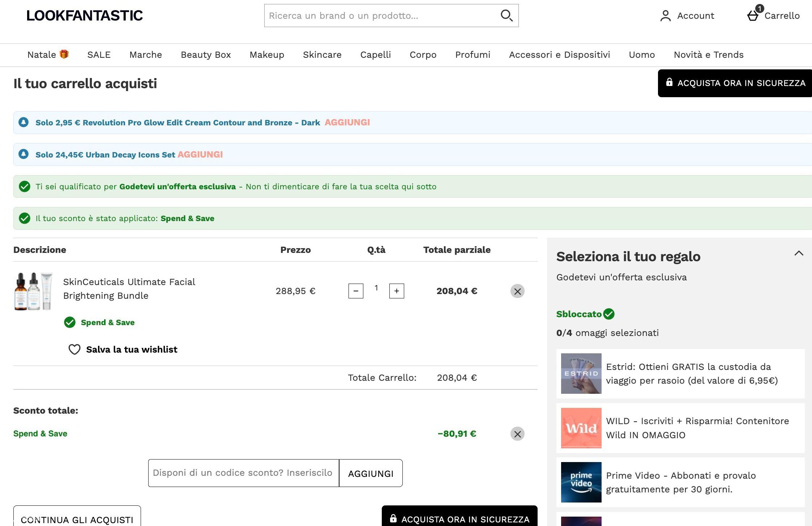Image resolution: width=812 pixels, height=526 pixels.
Task: Click Godetevi un'offerta esclusiva bold text
Action: [x=178, y=186]
